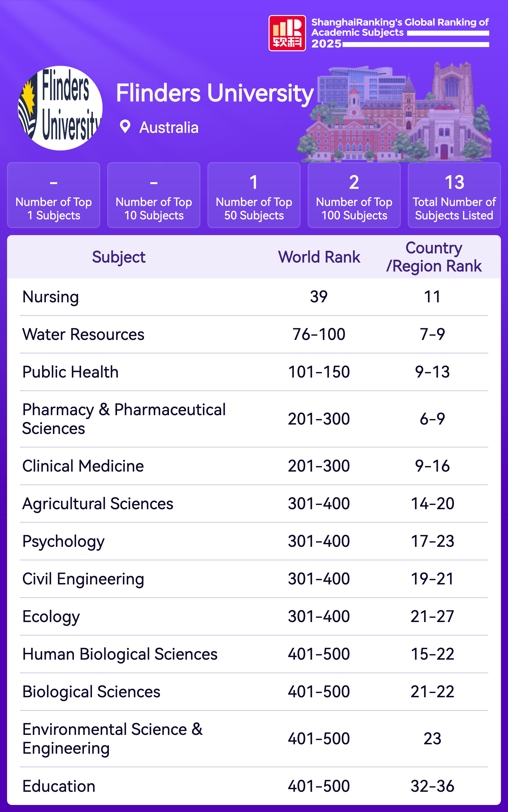
Task: Click Pharmacy & Pharmaceutical Sciences subject
Action: click(124, 419)
